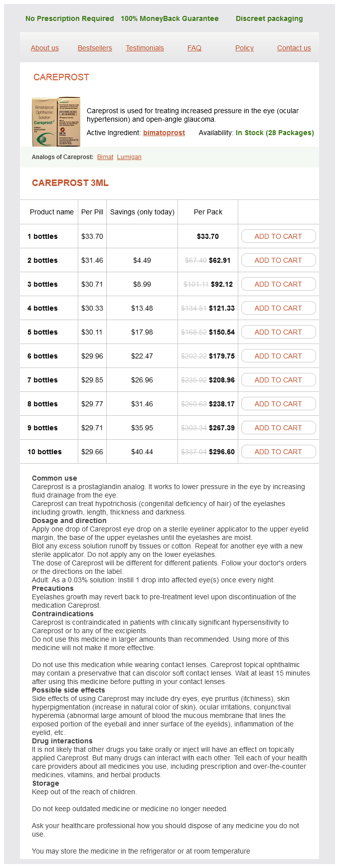Go to Contact us page
This screenshot has height=868, width=339.
click(x=294, y=48)
